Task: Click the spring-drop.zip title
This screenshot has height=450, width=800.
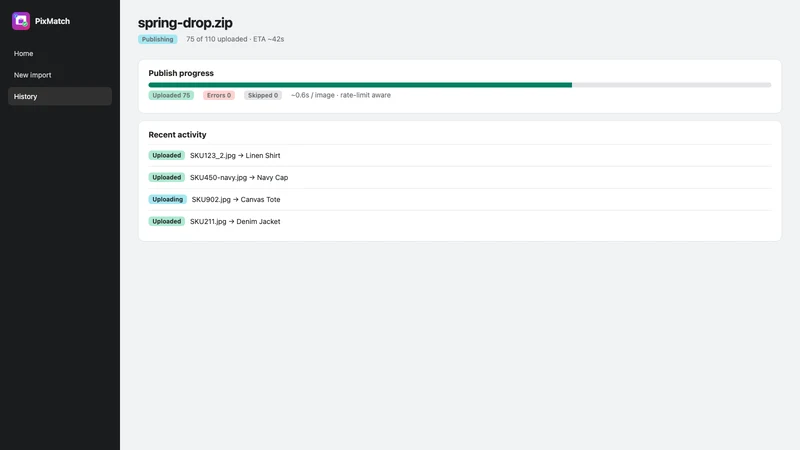Action: tap(185, 23)
